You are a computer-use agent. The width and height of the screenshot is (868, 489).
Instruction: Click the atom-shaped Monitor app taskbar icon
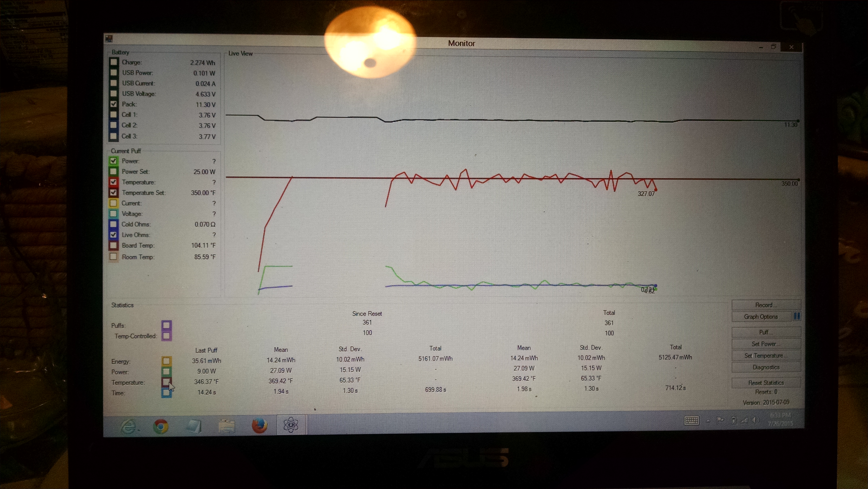coord(291,425)
